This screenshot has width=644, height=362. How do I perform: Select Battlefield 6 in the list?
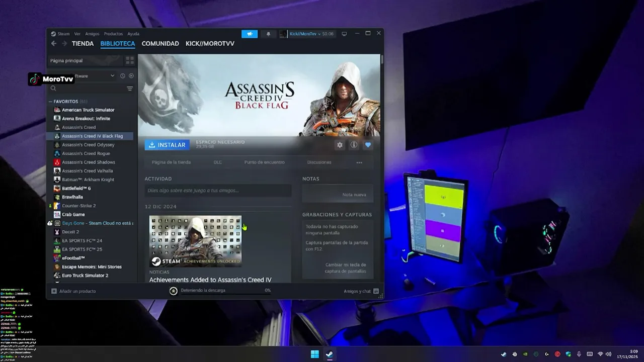click(76, 188)
